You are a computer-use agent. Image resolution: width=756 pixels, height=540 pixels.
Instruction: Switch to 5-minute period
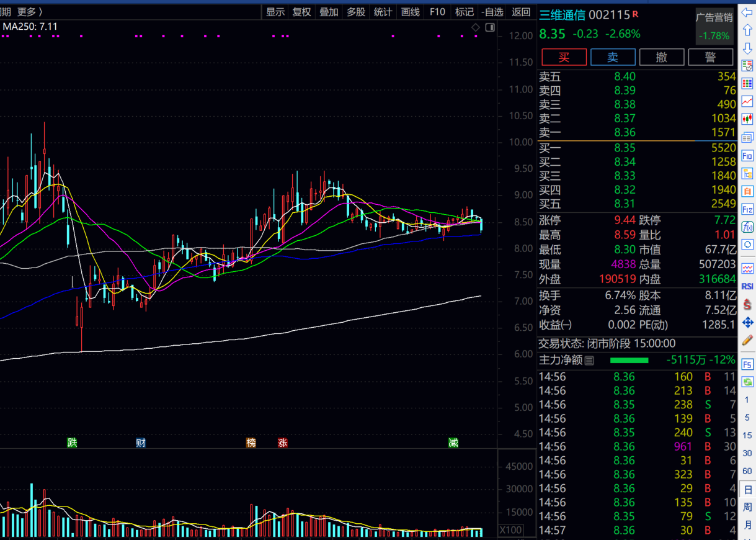coord(747,418)
